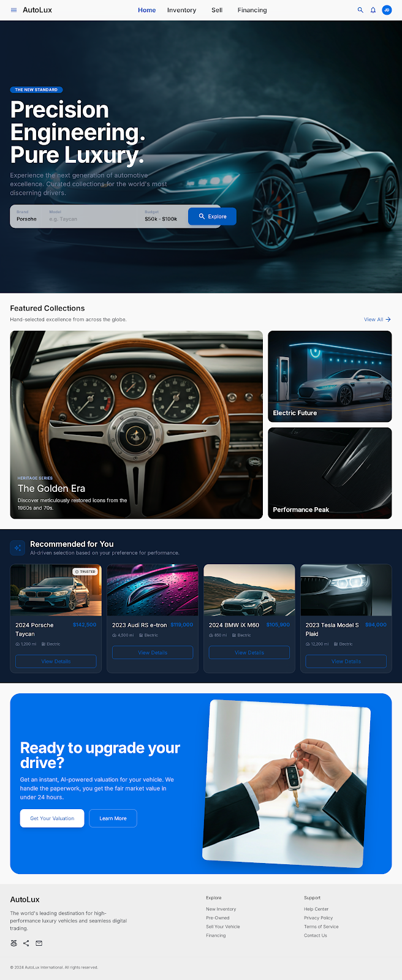Viewport: 402px width, 980px height.
Task: Open the New Inventory footer link
Action: pos(221,909)
